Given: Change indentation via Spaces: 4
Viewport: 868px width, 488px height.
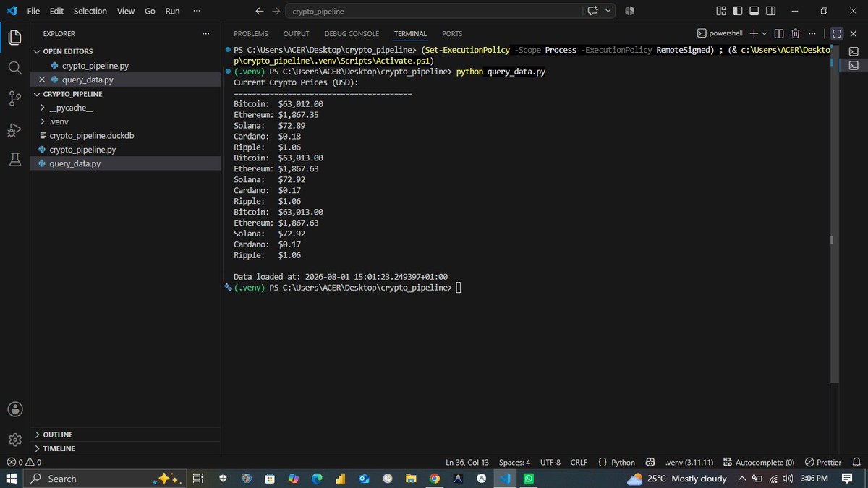Looking at the screenshot, I should click(x=514, y=462).
